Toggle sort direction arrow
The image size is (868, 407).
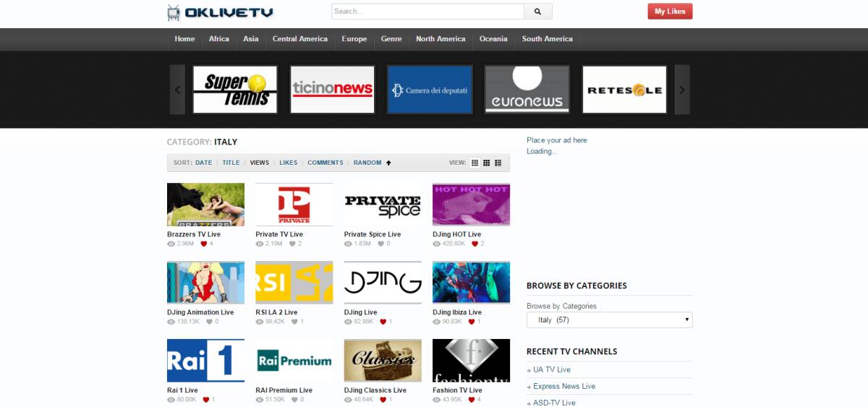[388, 163]
